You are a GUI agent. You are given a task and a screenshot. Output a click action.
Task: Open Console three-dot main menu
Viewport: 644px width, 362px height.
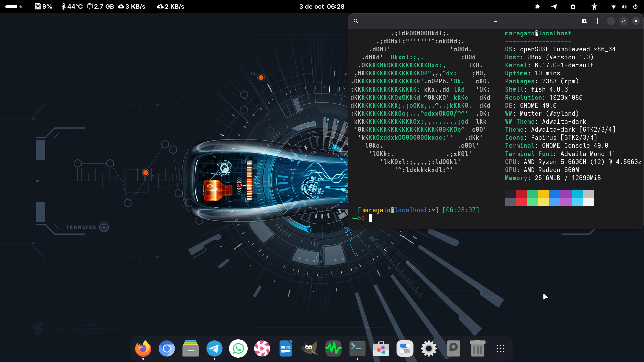tap(598, 21)
